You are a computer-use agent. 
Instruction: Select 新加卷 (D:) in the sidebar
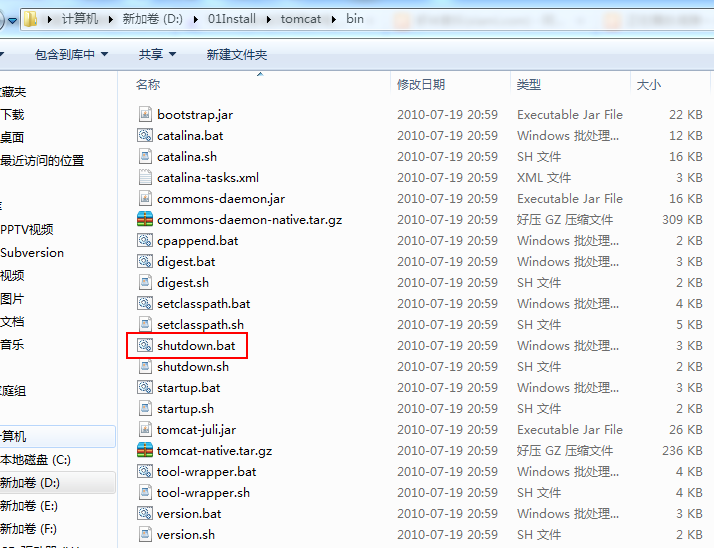[30, 482]
